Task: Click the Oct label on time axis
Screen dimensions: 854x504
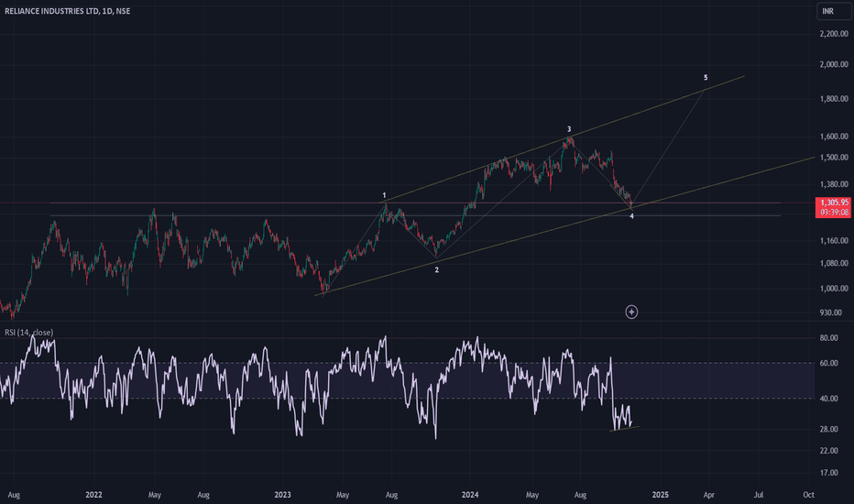Action: point(808,495)
